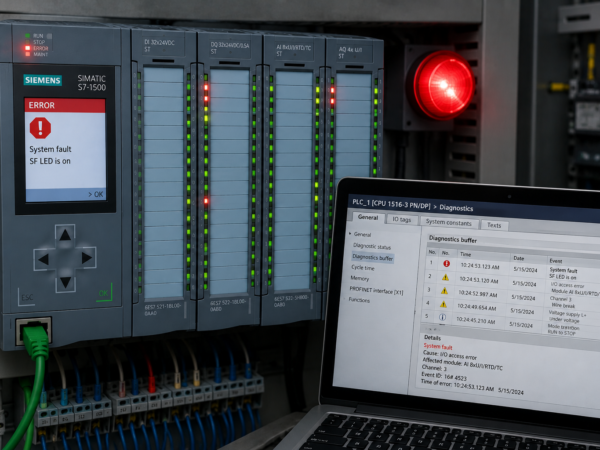
Task: Click the green Ethernet port on the CPU
Action: pyautogui.click(x=34, y=330)
